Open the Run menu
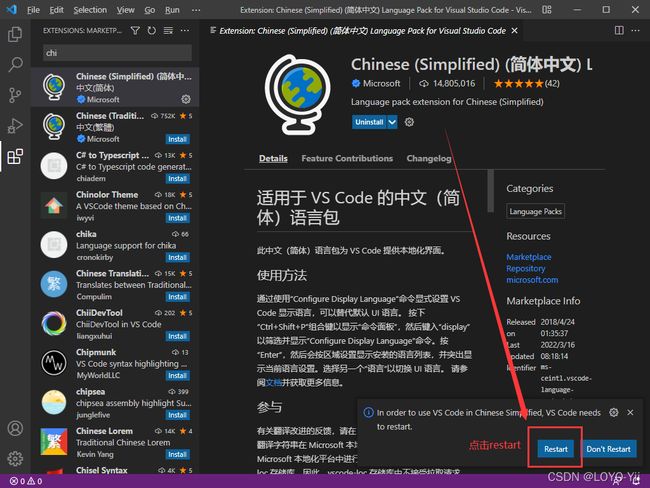Viewport: 650px width, 488px height. click(x=172, y=10)
